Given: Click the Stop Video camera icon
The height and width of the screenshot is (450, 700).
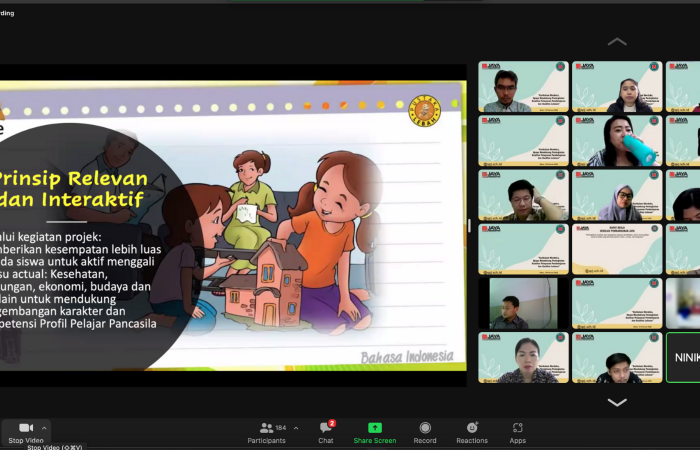Looking at the screenshot, I should (x=26, y=428).
